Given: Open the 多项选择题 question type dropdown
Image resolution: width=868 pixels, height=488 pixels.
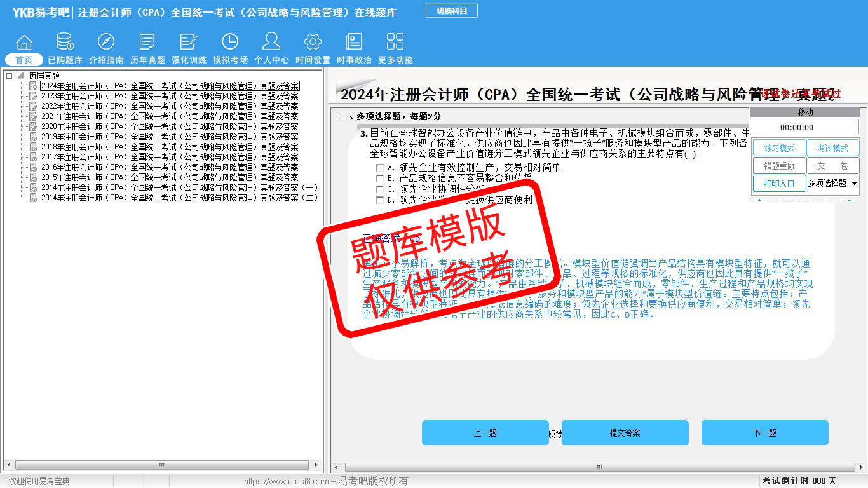Looking at the screenshot, I should (853, 183).
